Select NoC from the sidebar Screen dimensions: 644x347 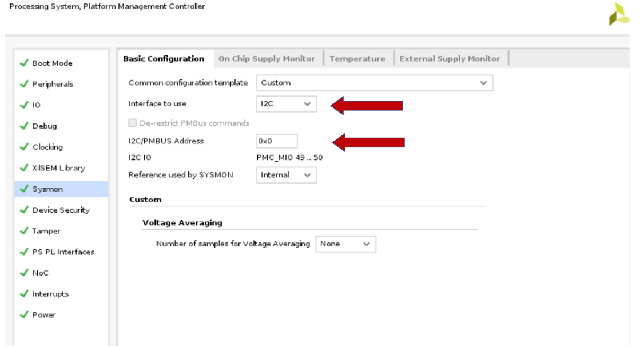click(x=40, y=273)
